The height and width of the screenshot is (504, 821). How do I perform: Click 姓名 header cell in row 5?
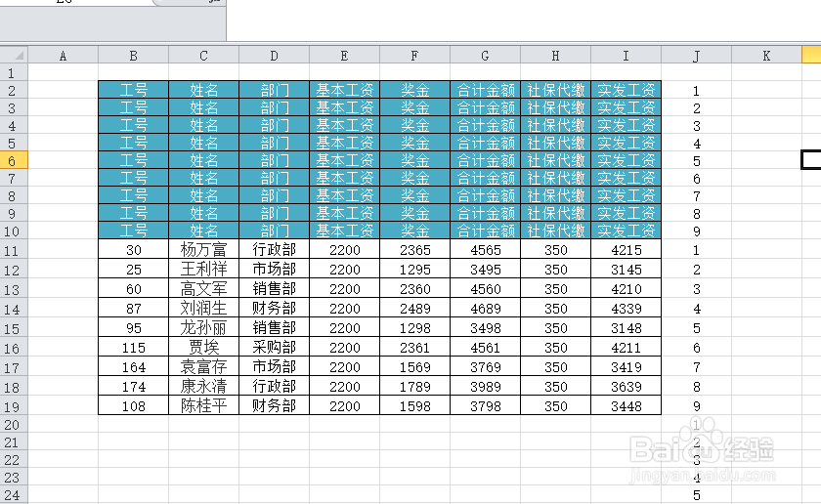coord(203,143)
